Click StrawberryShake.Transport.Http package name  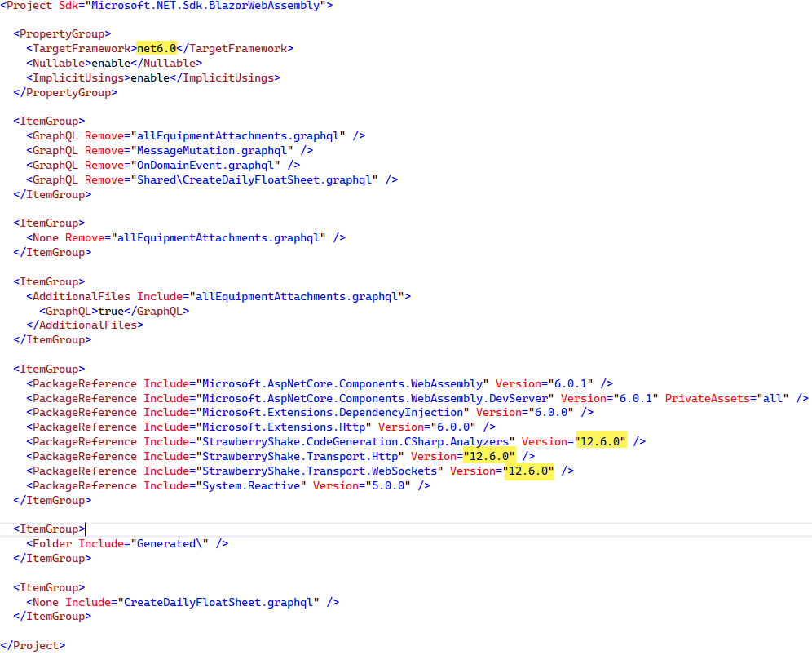300,457
